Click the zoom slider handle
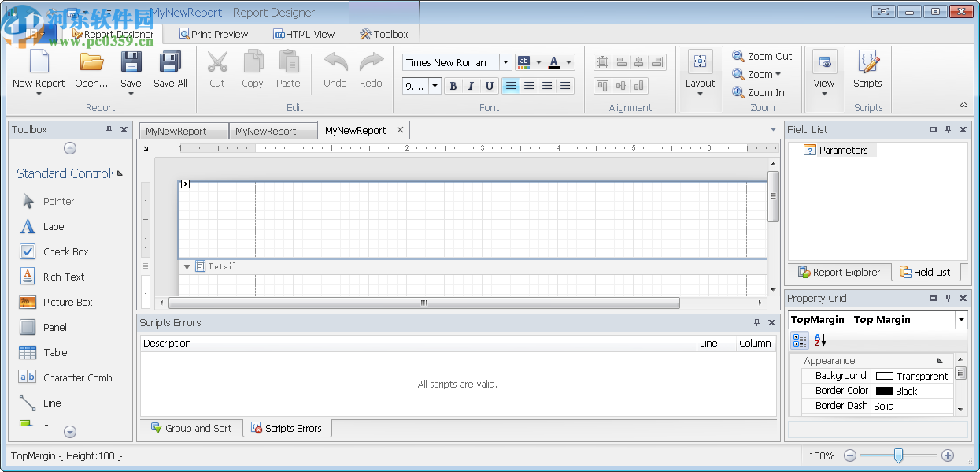Viewport: 980px width, 472px height. [x=898, y=455]
